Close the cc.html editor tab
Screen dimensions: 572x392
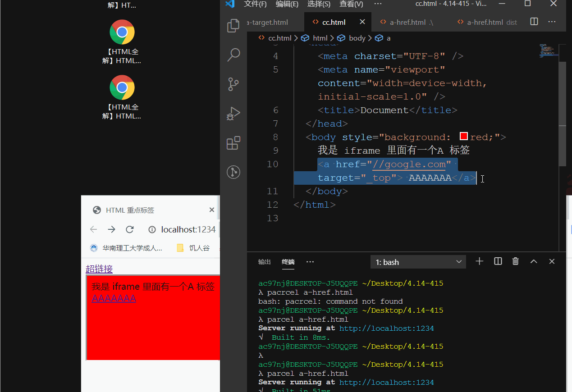point(362,22)
